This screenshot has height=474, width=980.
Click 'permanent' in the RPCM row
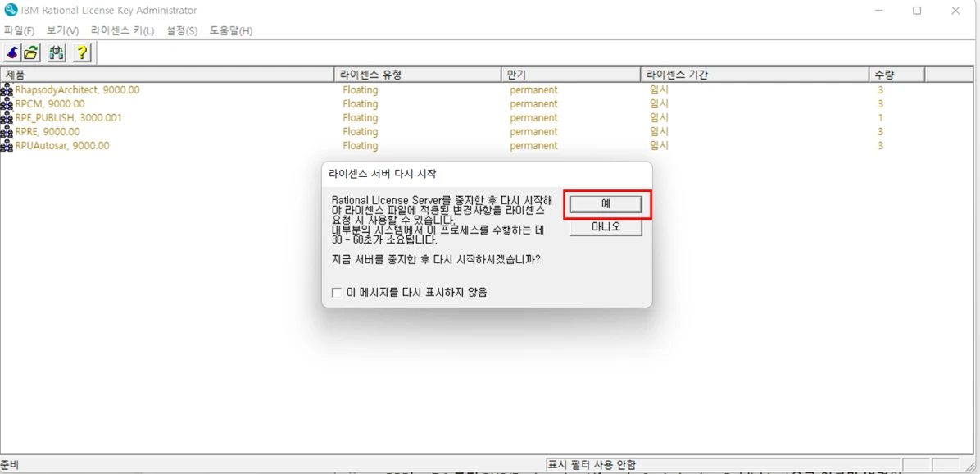533,104
